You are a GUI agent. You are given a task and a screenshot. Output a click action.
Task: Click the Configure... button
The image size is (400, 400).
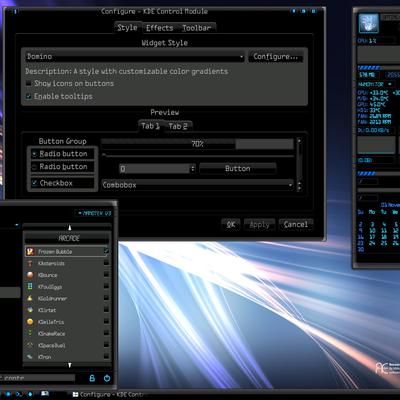click(276, 57)
